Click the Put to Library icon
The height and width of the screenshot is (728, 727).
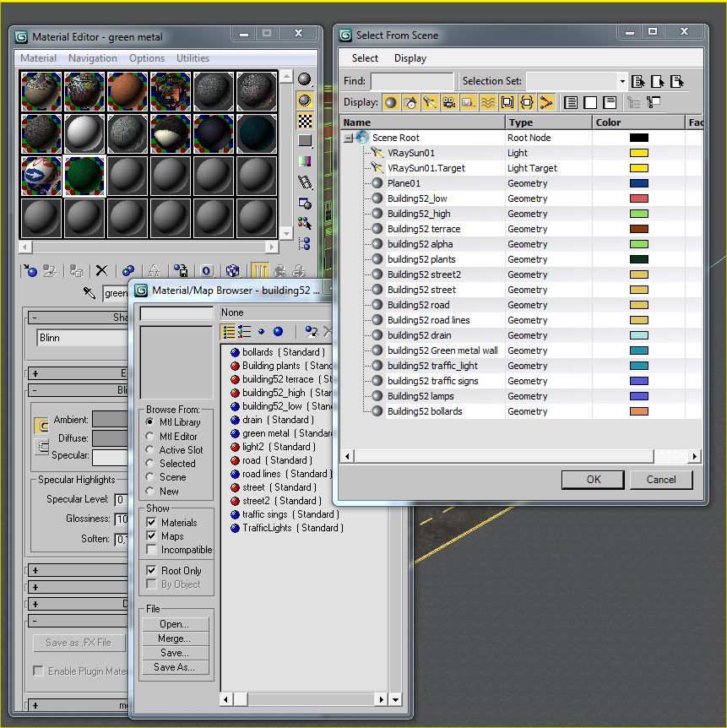pos(181,270)
